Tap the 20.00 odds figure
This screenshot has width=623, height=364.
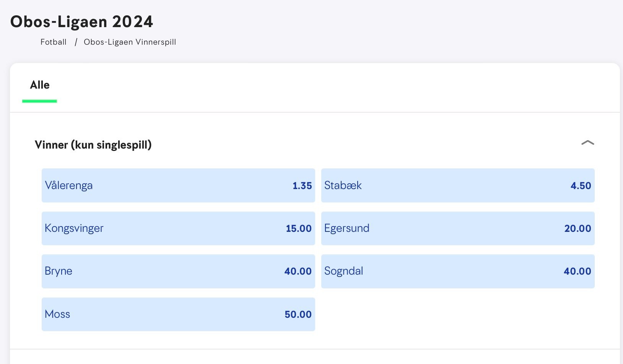(577, 228)
